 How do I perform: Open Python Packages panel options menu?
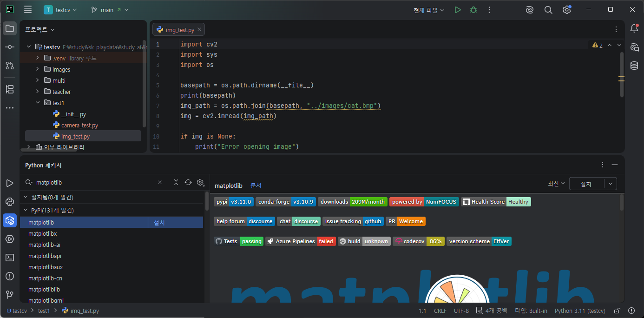tap(603, 165)
